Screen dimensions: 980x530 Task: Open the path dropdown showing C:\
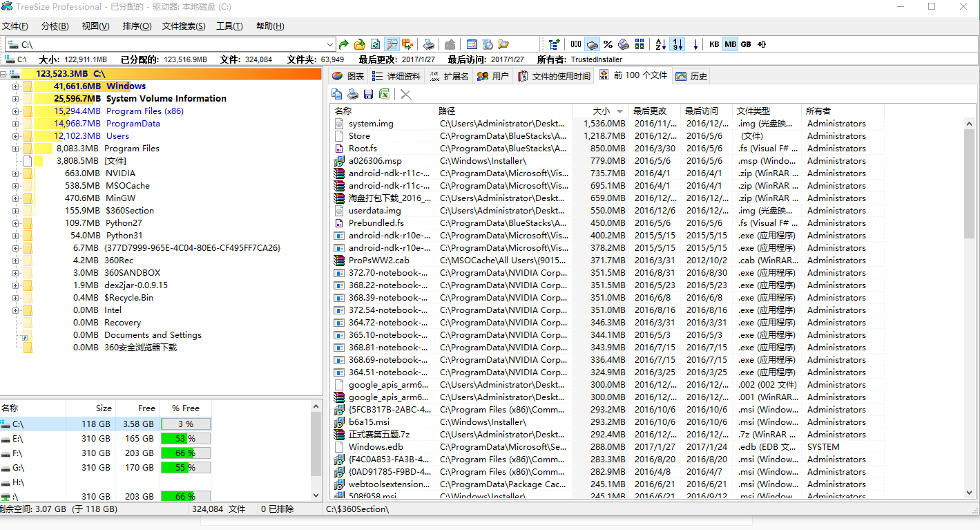pyautogui.click(x=330, y=44)
